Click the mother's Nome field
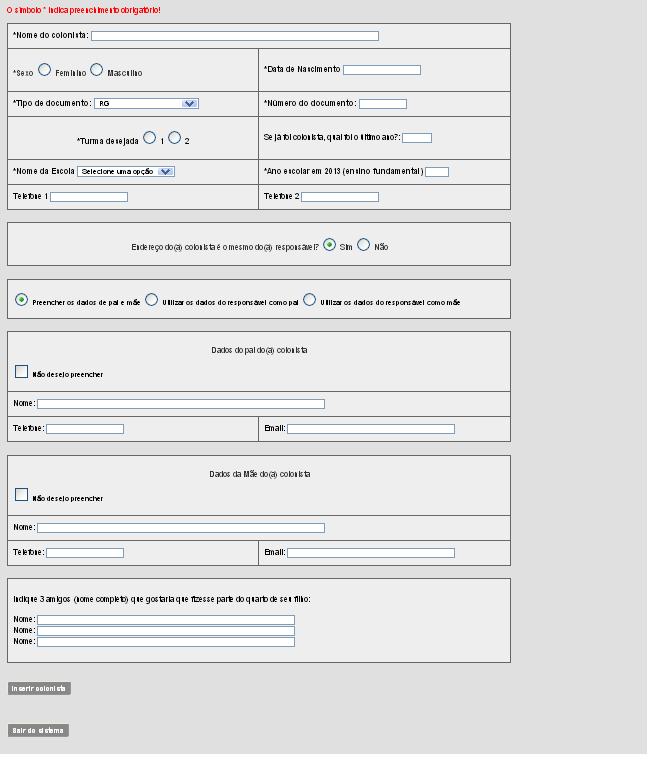The height and width of the screenshot is (757, 649). click(181, 529)
